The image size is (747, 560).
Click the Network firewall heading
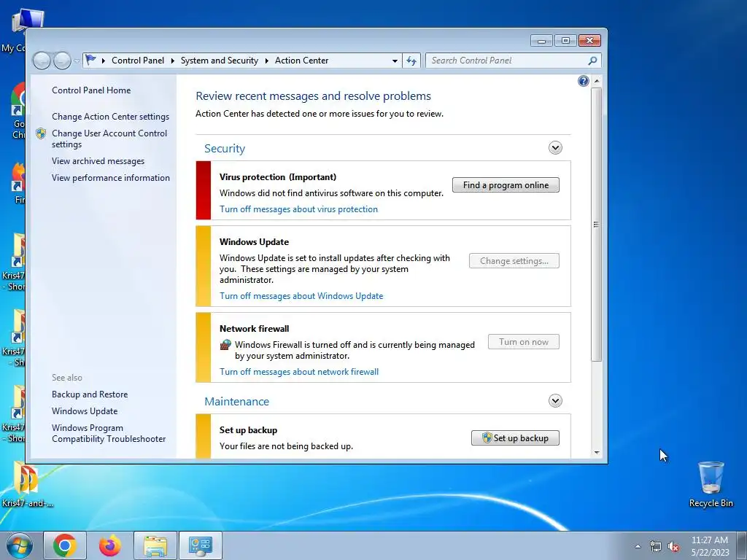254,329
